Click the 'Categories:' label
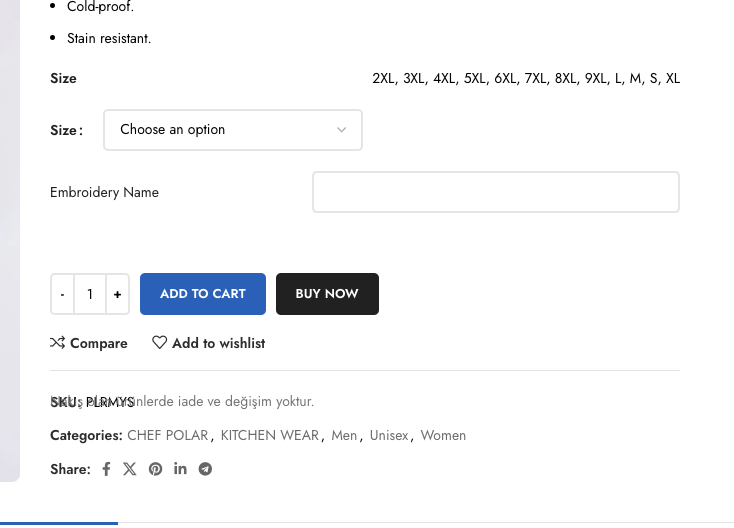Viewport: 734px width, 528px height. [x=86, y=435]
